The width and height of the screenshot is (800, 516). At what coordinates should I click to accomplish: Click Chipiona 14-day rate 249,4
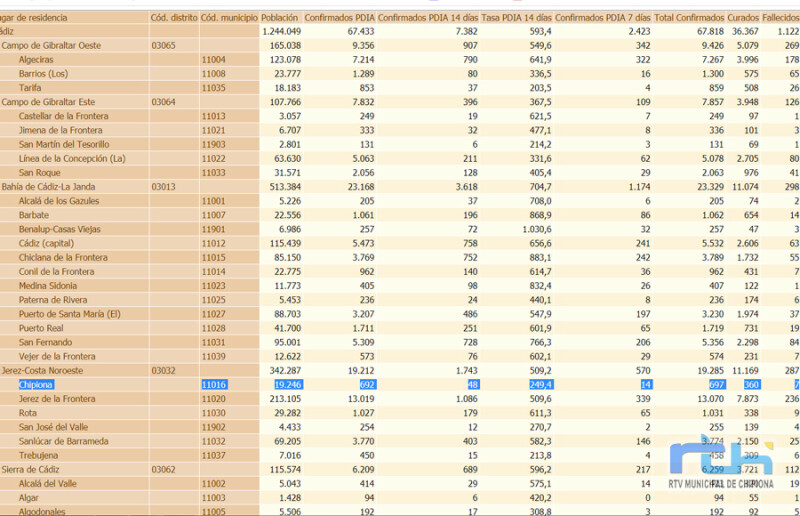pyautogui.click(x=541, y=385)
